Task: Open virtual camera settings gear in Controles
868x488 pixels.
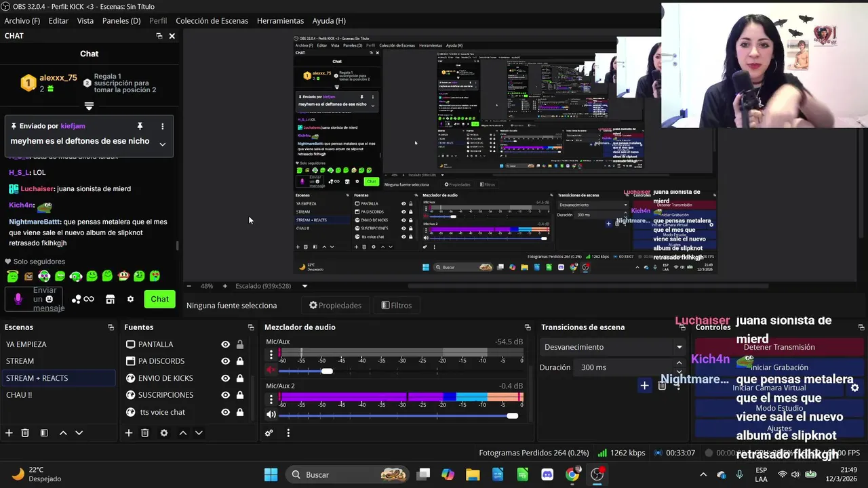Action: [x=855, y=388]
